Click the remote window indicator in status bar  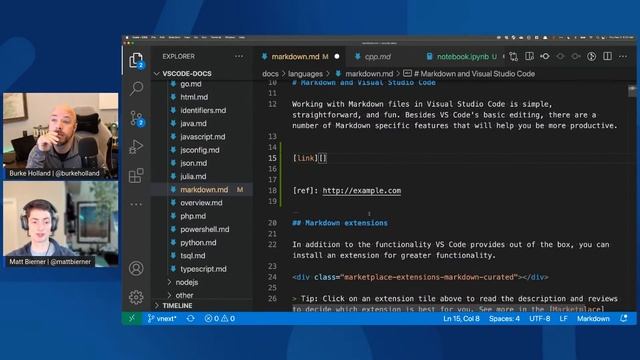pos(131,318)
